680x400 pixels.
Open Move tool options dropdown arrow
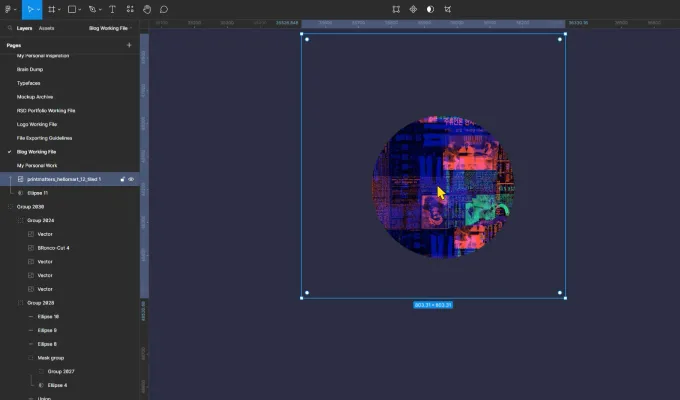pyautogui.click(x=38, y=10)
